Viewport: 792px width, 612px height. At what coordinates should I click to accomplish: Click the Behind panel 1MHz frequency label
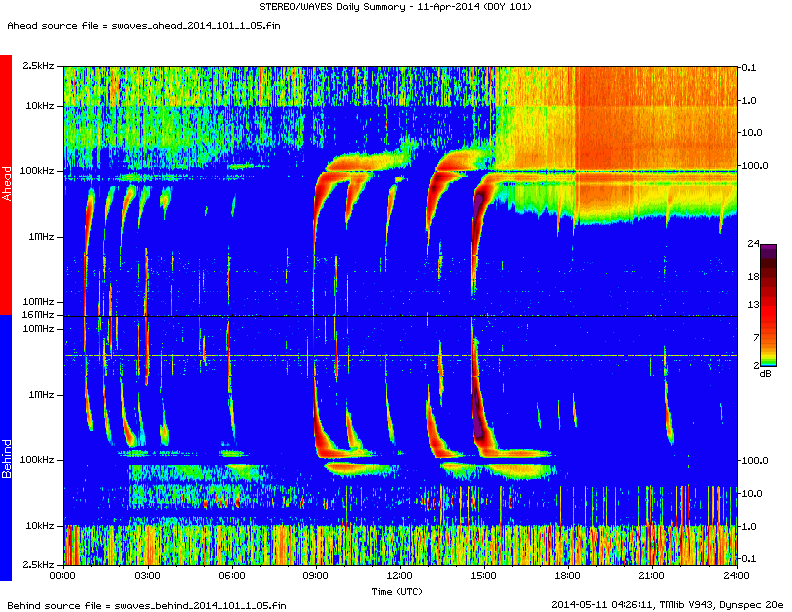pyautogui.click(x=41, y=394)
